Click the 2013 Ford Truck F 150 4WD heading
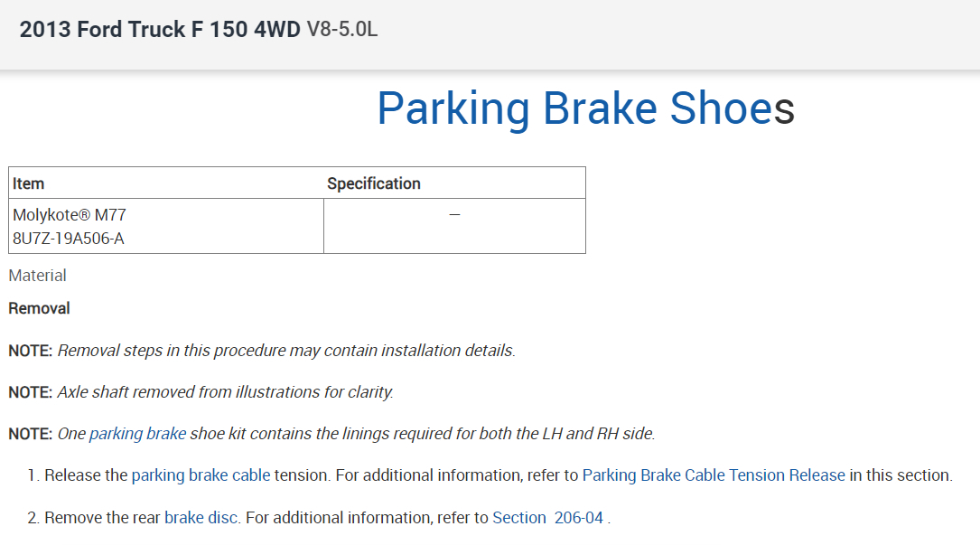Screen dimensions: 980x545 [160, 30]
